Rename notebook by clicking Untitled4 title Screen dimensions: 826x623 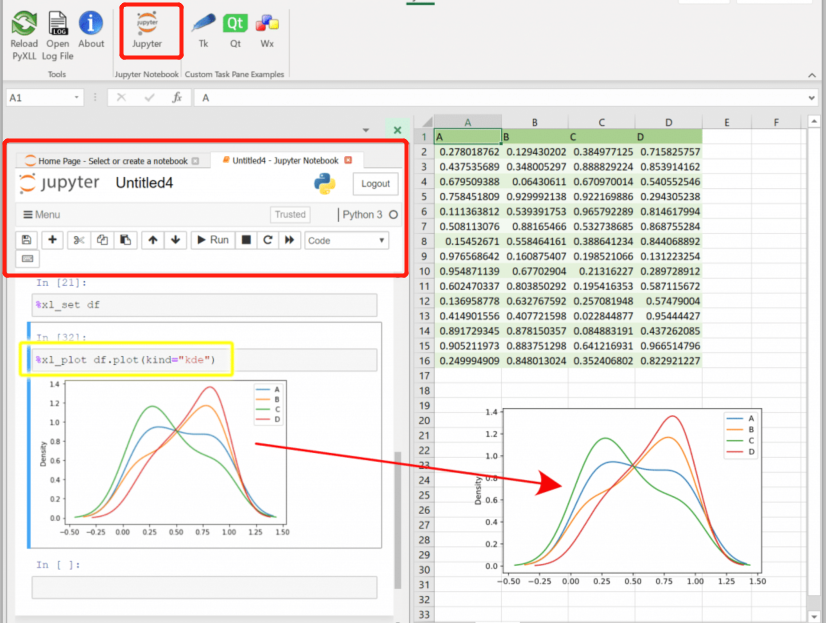[144, 183]
